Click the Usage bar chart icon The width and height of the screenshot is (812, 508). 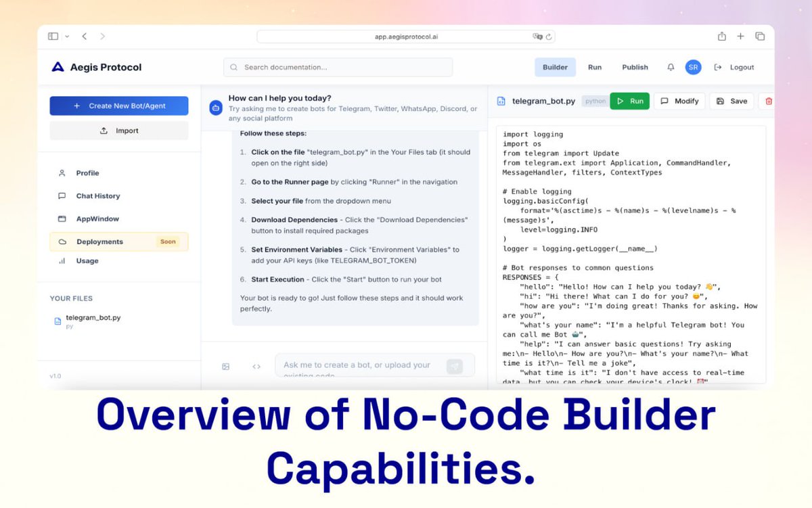pos(62,260)
